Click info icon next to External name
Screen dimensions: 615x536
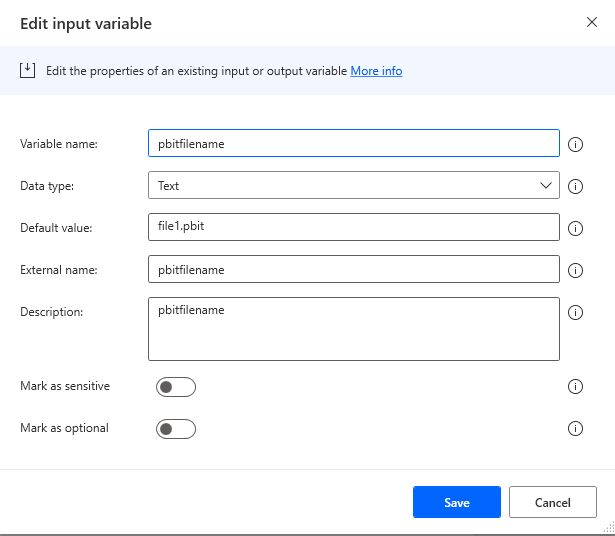point(575,270)
